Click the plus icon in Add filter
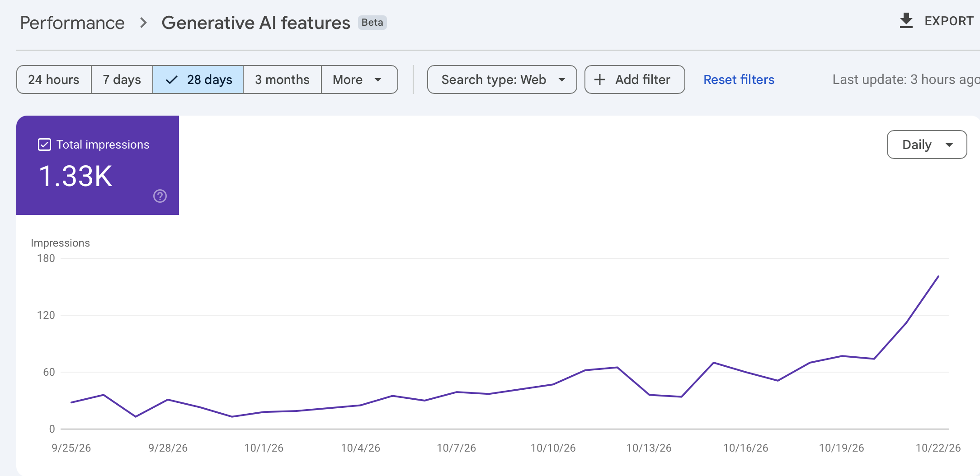This screenshot has height=476, width=980. coord(599,80)
